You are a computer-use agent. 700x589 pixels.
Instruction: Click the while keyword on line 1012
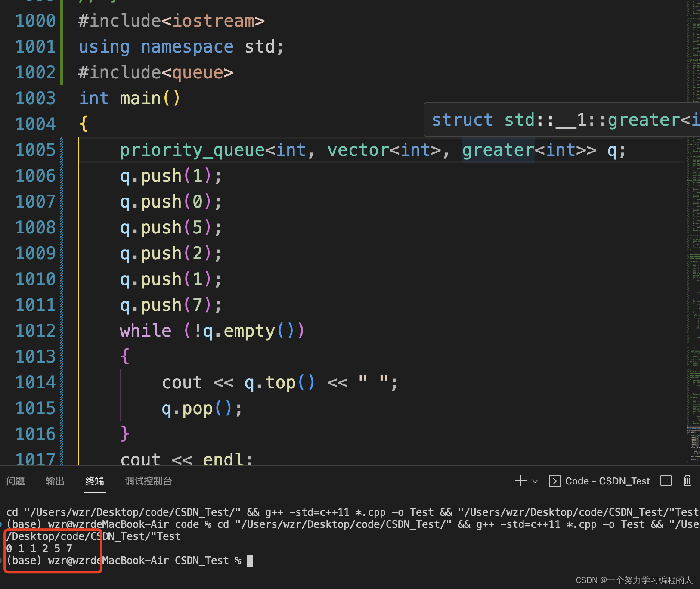[146, 331]
